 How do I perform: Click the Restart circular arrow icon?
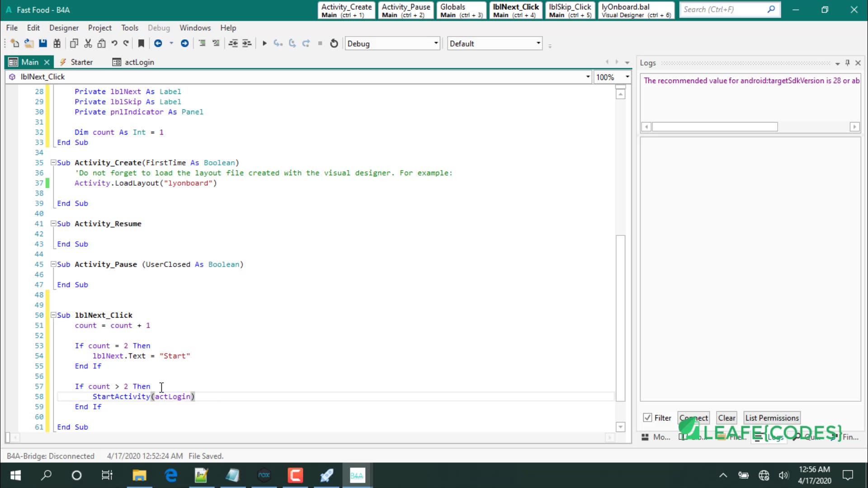tap(334, 43)
